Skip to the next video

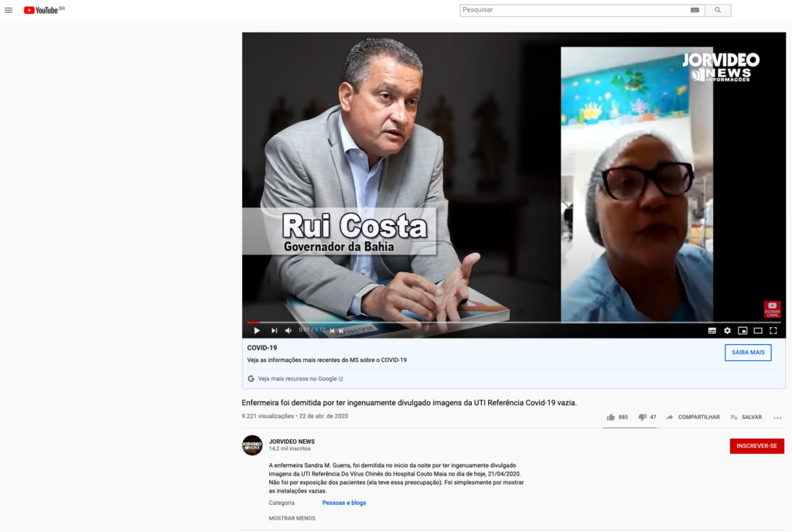pos(274,330)
